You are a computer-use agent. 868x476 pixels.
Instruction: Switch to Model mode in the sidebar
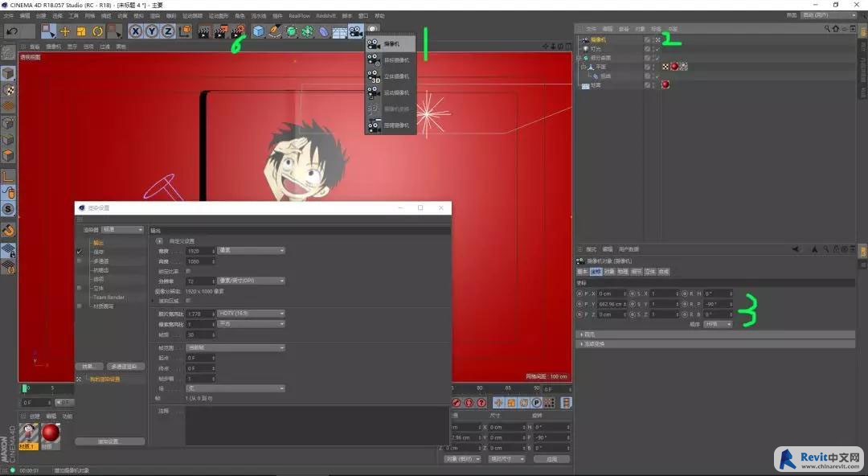pyautogui.click(x=8, y=73)
